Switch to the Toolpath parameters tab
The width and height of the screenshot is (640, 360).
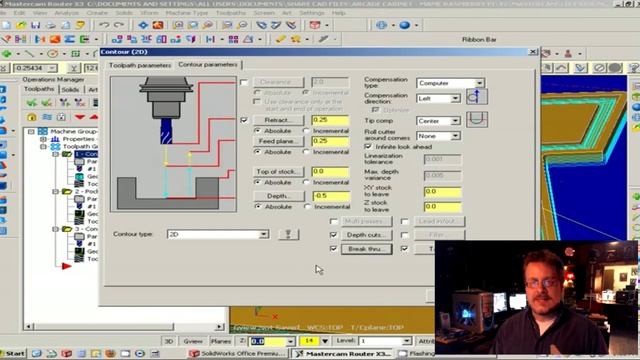(140, 65)
